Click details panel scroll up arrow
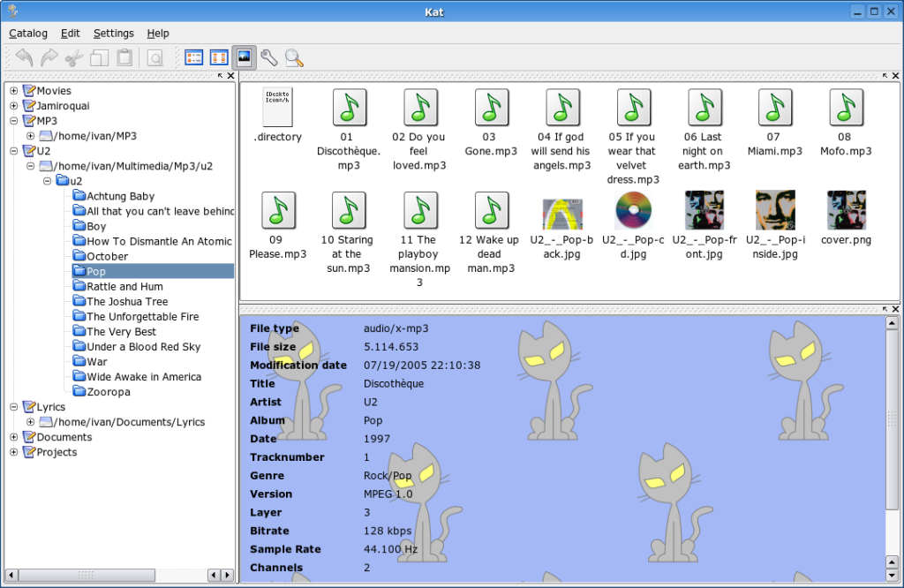904x588 pixels. [x=892, y=323]
